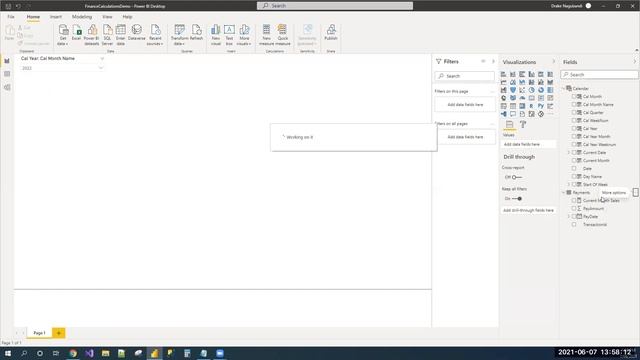Image resolution: width=640 pixels, height=360 pixels.
Task: Select the donut chart visual icon
Action: (541, 90)
